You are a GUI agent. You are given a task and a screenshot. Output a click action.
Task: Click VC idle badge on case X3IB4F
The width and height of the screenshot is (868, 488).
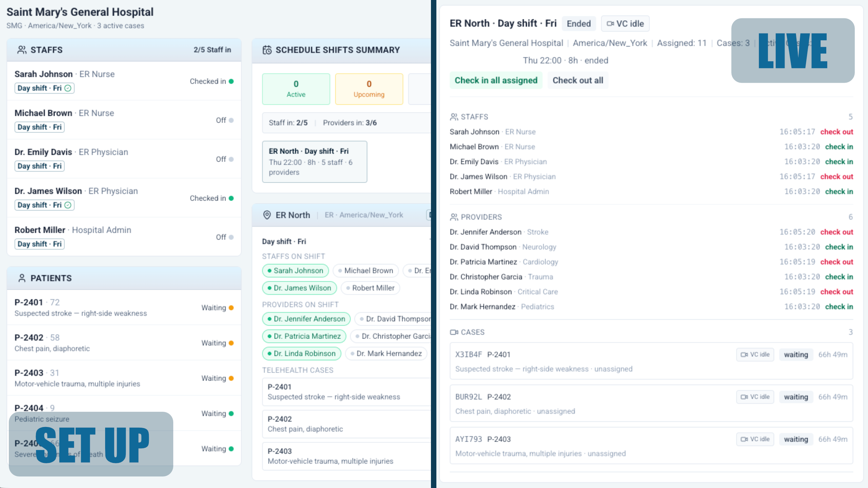click(x=755, y=354)
